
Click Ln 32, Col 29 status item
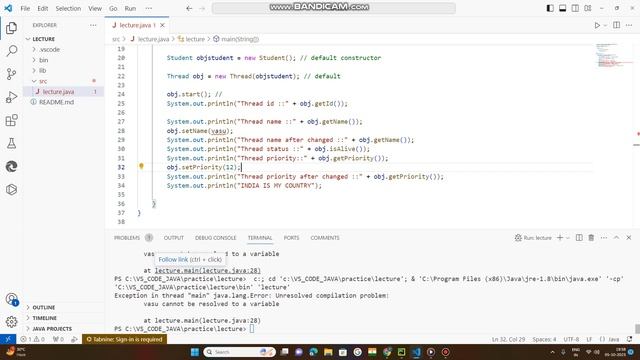click(x=509, y=339)
